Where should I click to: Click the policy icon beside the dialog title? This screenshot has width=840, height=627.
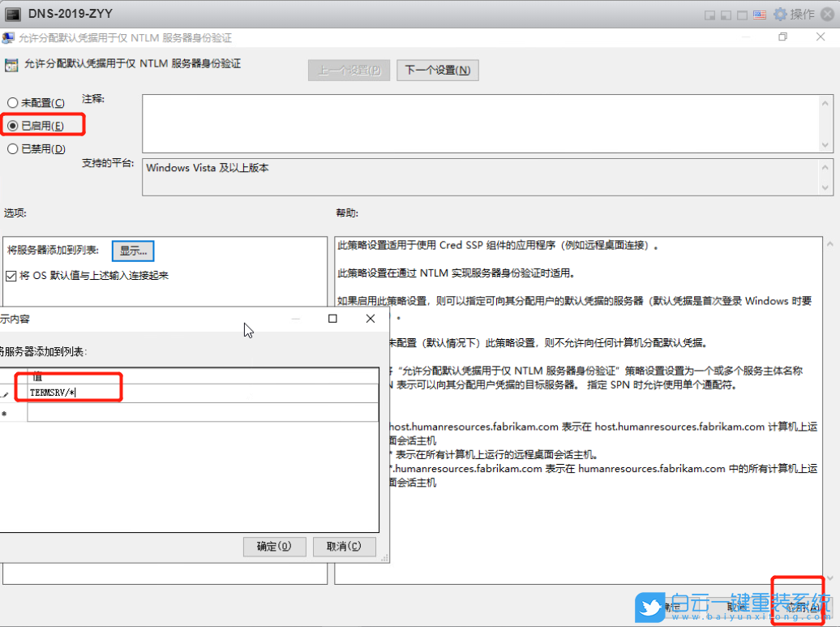9,37
